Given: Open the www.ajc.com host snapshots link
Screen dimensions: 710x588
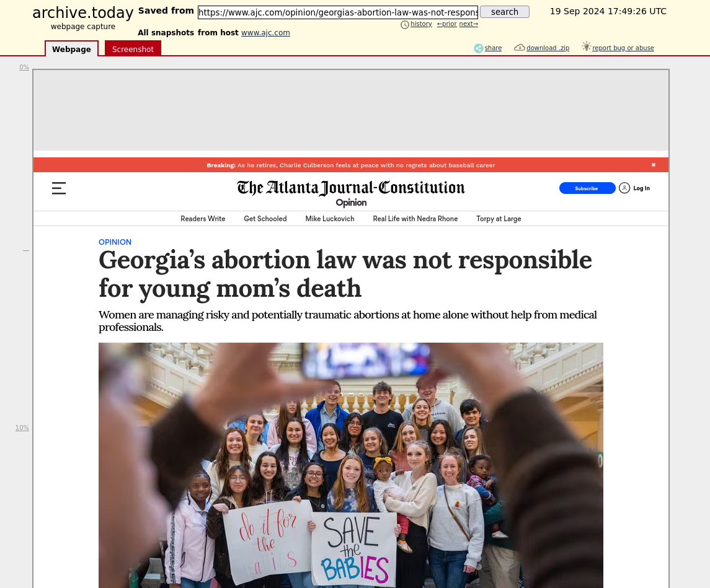Looking at the screenshot, I should pyautogui.click(x=265, y=33).
